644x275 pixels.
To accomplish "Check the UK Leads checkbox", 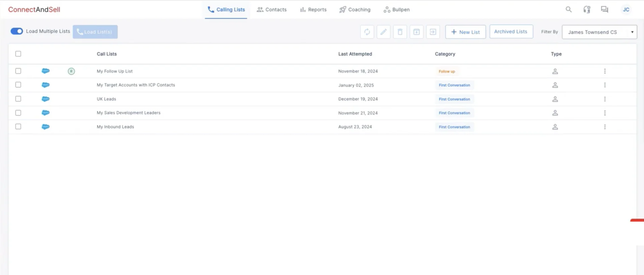I will click(18, 99).
